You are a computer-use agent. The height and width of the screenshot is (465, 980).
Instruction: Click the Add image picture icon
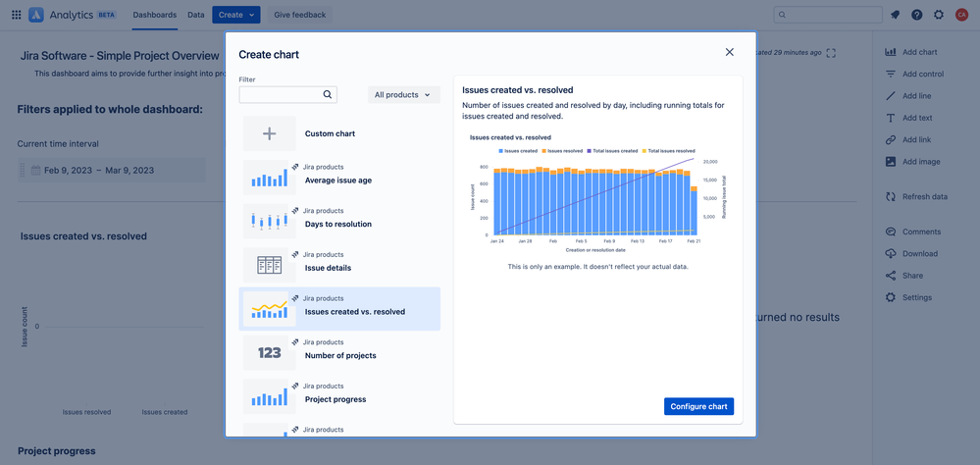891,161
